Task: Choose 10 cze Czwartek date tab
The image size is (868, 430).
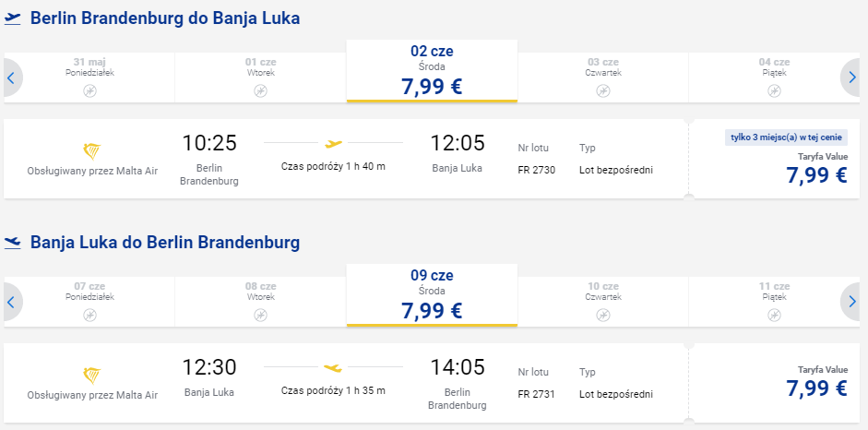Action: pyautogui.click(x=603, y=302)
